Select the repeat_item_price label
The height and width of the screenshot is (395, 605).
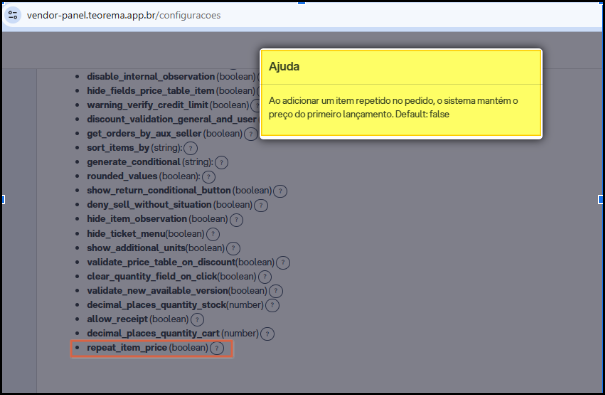point(127,348)
